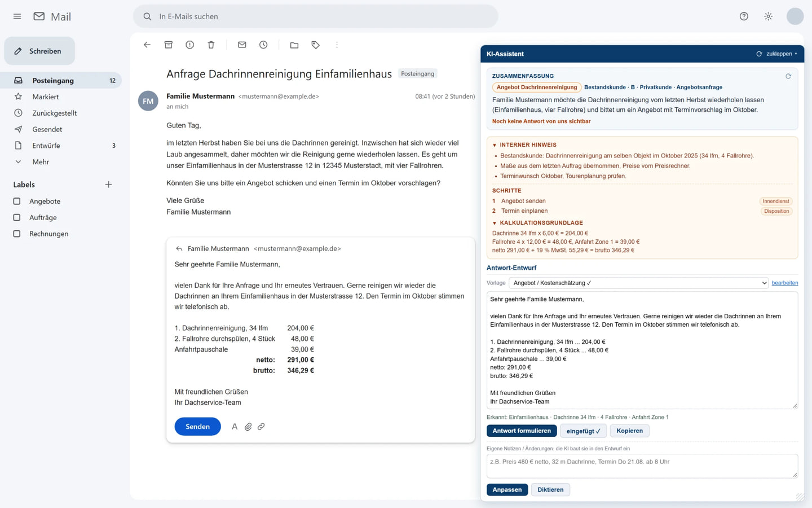The height and width of the screenshot is (508, 812).
Task: Mark the email as unread
Action: [242, 45]
